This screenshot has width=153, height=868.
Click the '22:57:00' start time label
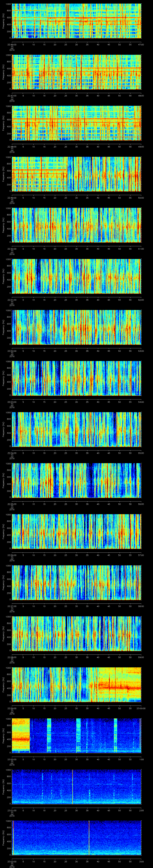click(12, 606)
